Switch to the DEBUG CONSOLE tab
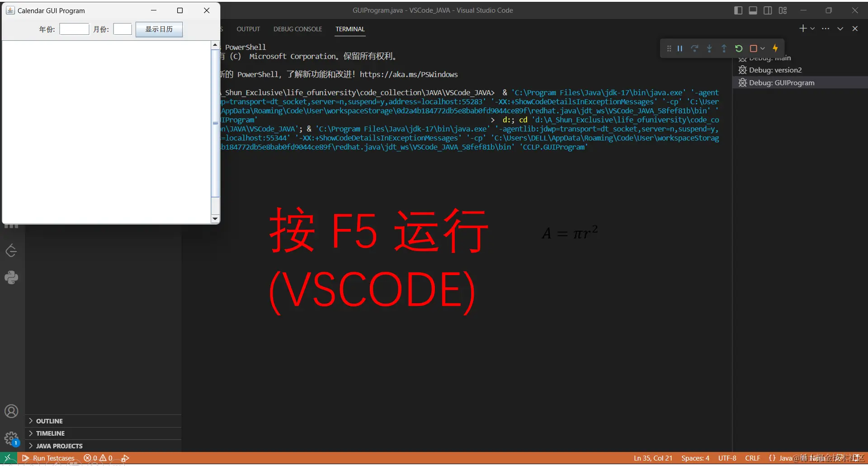This screenshot has height=466, width=868. coord(297,29)
